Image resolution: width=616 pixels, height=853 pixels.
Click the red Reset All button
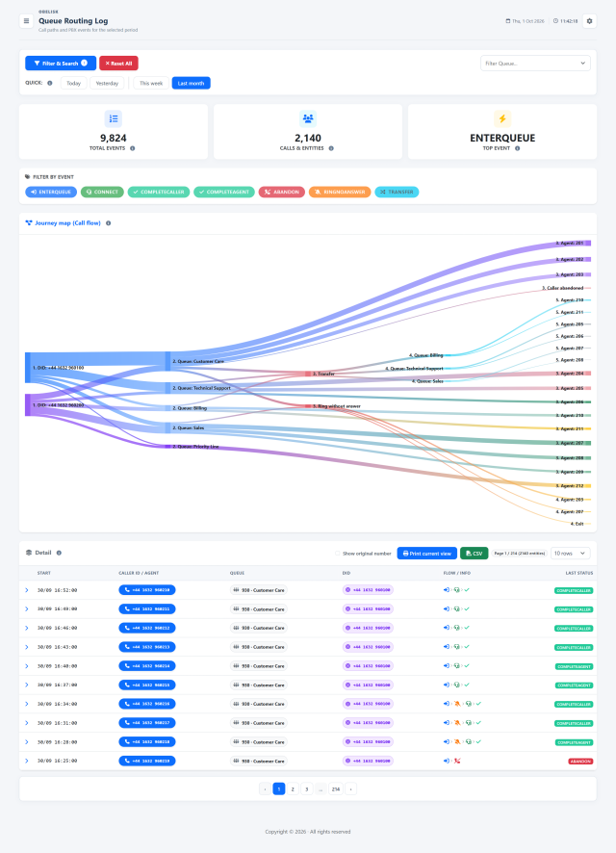coord(118,64)
